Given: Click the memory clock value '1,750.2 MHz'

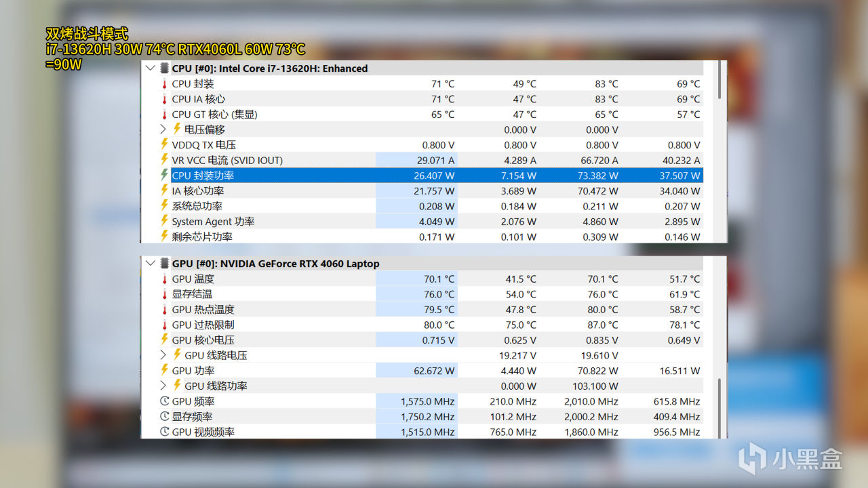Looking at the screenshot, I should coord(428,417).
